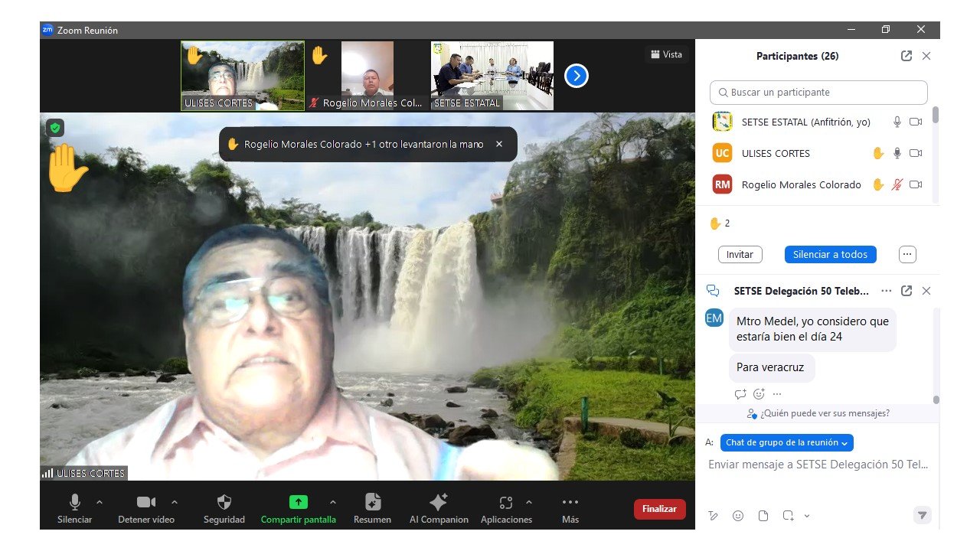The width and height of the screenshot is (980, 551).
Task: Open the emoji picker in chat
Action: [738, 516]
